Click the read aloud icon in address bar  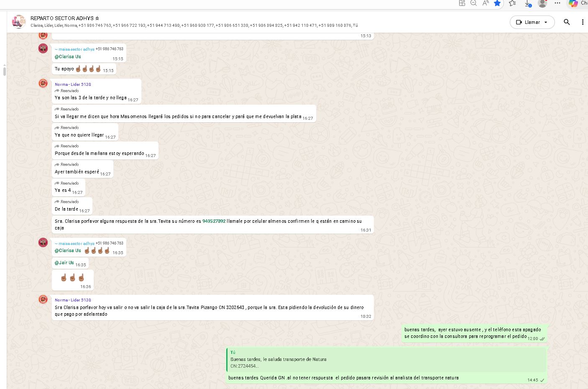click(486, 3)
